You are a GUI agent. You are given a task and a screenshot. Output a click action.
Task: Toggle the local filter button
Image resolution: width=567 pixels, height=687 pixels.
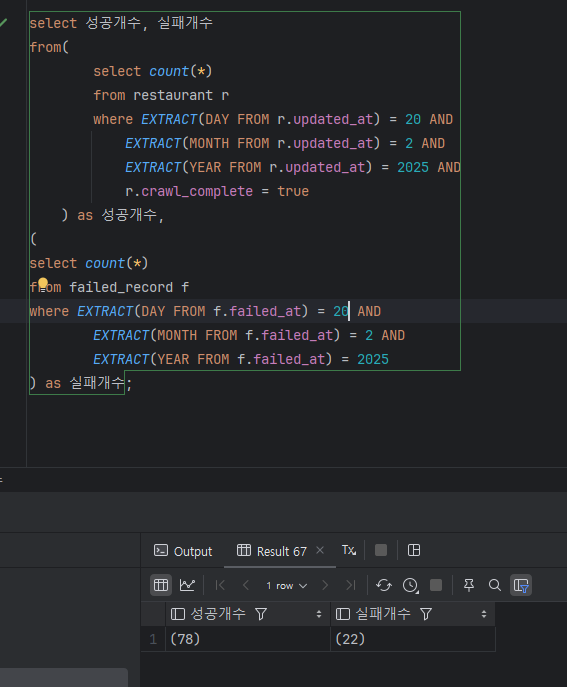point(521,585)
